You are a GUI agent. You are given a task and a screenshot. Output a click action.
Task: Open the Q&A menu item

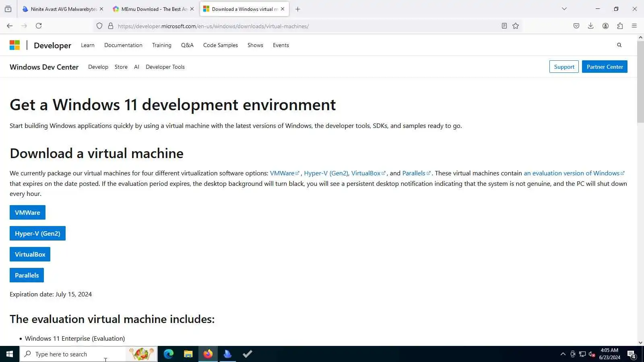[187, 45]
